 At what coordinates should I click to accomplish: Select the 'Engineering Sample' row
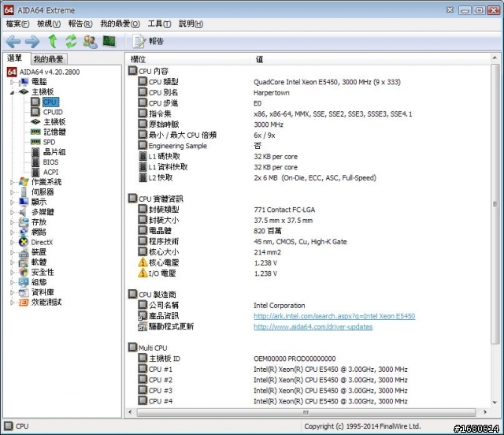[309, 146]
